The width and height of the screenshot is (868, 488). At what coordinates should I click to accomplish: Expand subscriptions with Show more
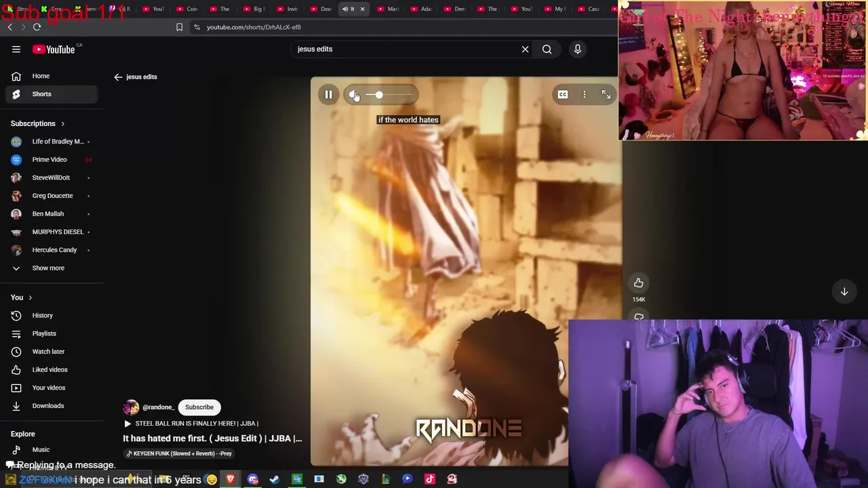[52, 268]
